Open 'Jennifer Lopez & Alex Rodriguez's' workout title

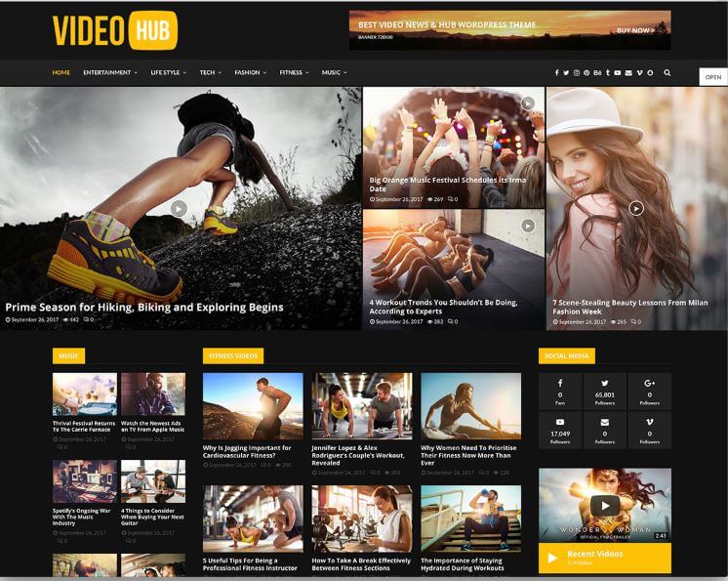coord(358,455)
